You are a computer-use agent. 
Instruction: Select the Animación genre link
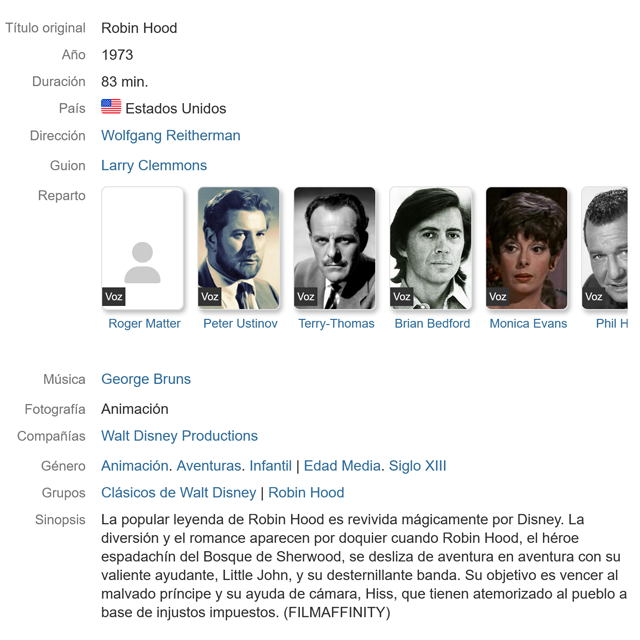(135, 466)
